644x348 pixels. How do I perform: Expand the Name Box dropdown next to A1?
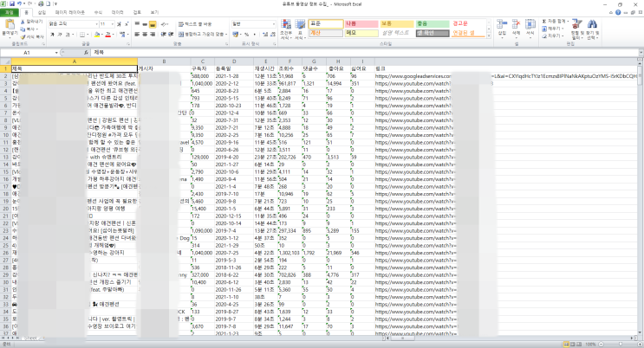click(56, 53)
